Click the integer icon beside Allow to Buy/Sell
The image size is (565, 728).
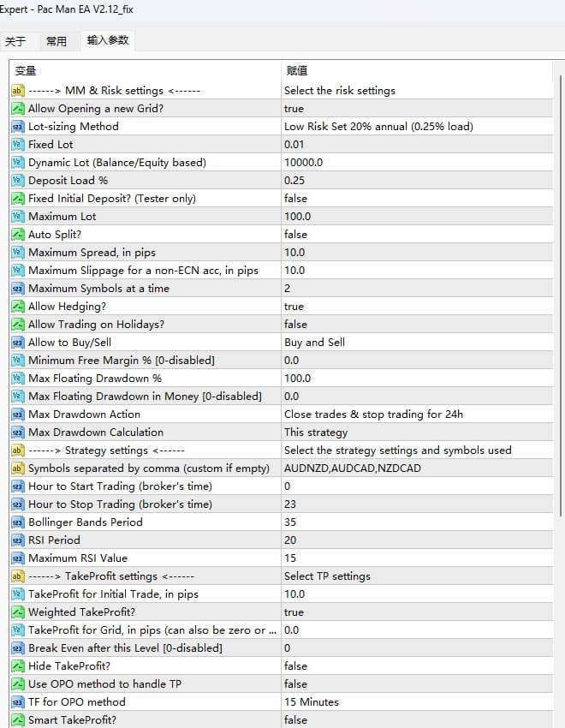point(18,343)
